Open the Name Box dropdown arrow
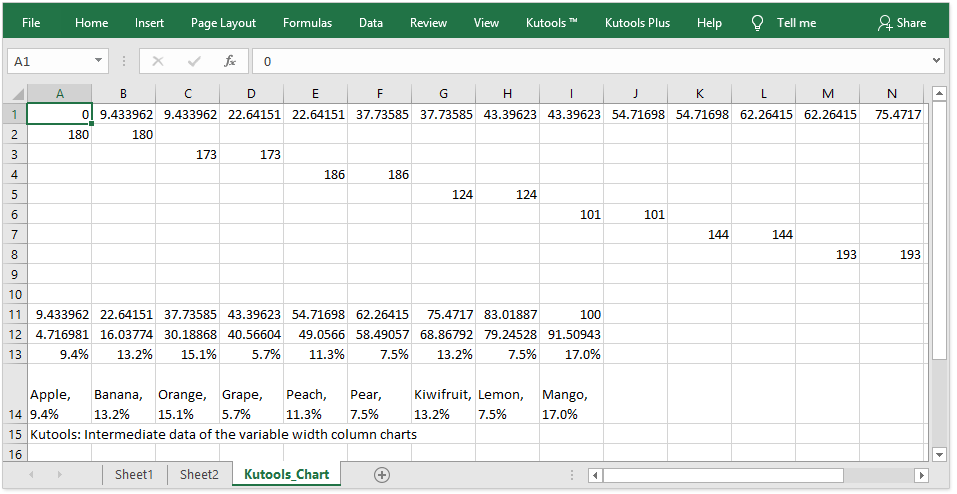Viewport: 957px width, 494px height. pos(98,61)
